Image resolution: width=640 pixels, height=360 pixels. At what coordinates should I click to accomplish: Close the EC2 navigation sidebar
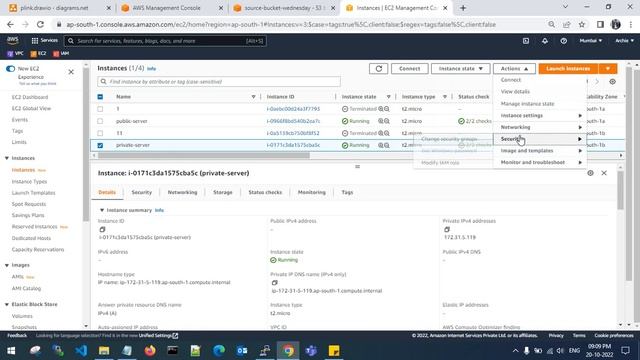click(x=71, y=72)
